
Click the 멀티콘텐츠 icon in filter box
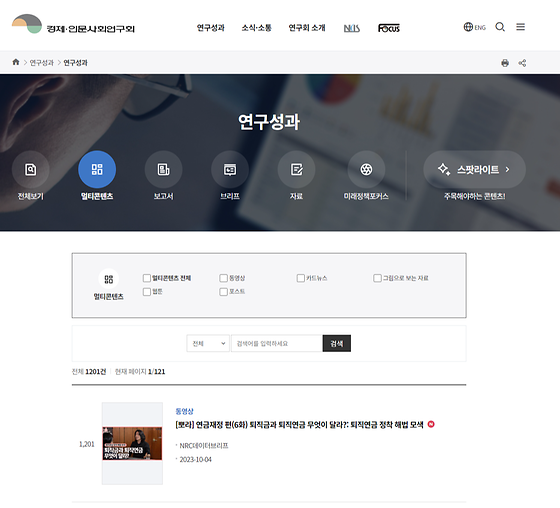tap(109, 279)
